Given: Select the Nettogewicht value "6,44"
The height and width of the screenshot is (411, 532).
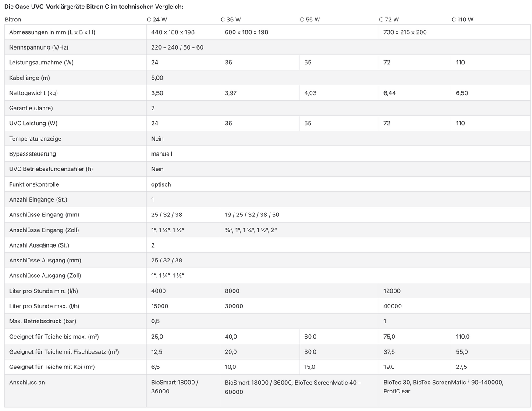Looking at the screenshot, I should (390, 93).
